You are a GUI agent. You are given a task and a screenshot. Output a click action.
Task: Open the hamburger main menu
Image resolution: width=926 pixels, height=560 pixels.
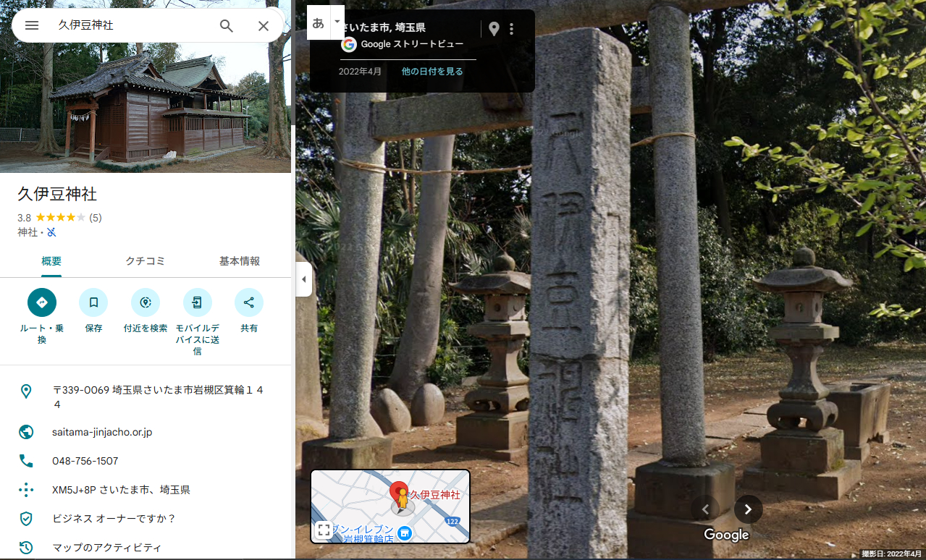point(31,25)
